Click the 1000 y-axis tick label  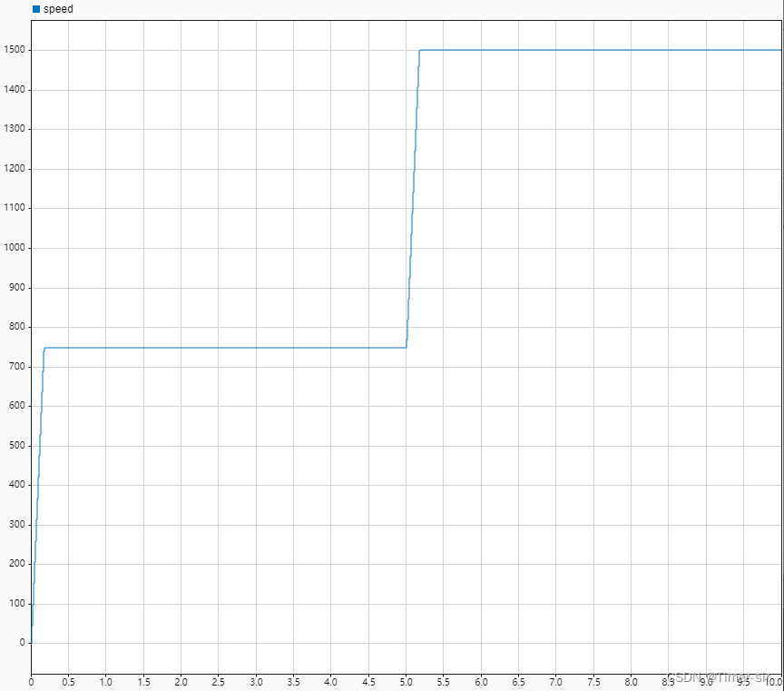pyautogui.click(x=14, y=248)
